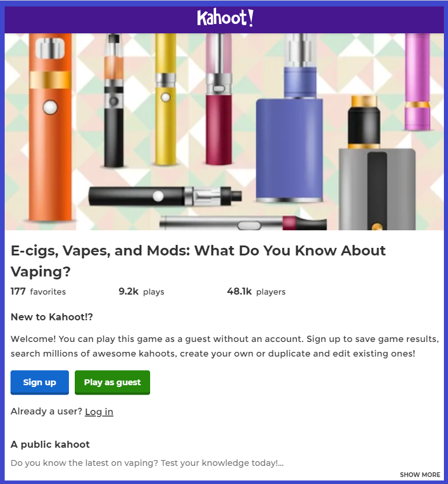Click the description text about vaping knowledge
This screenshot has width=448, height=484.
click(x=147, y=463)
